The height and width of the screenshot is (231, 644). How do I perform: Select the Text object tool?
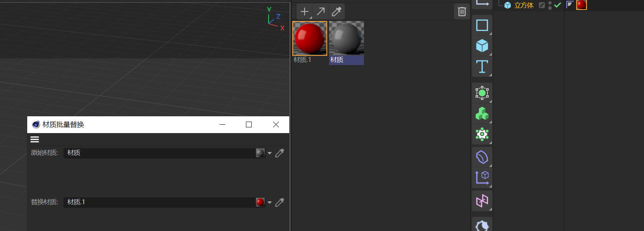click(482, 67)
